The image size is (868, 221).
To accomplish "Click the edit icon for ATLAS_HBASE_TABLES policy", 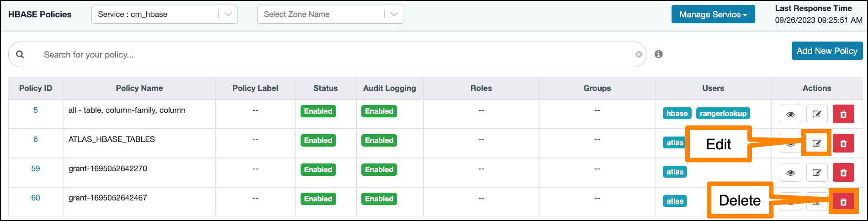I will point(816,143).
